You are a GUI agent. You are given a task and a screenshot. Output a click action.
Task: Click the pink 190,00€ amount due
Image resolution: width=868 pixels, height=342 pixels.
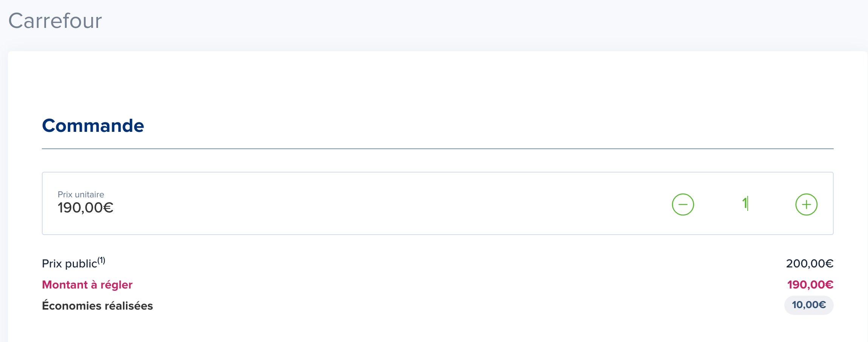[810, 284]
